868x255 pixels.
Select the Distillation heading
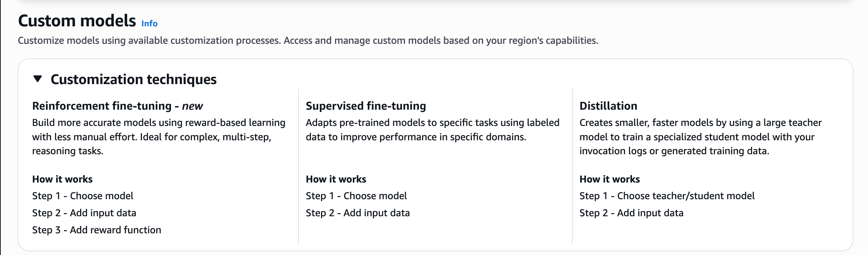click(x=608, y=106)
